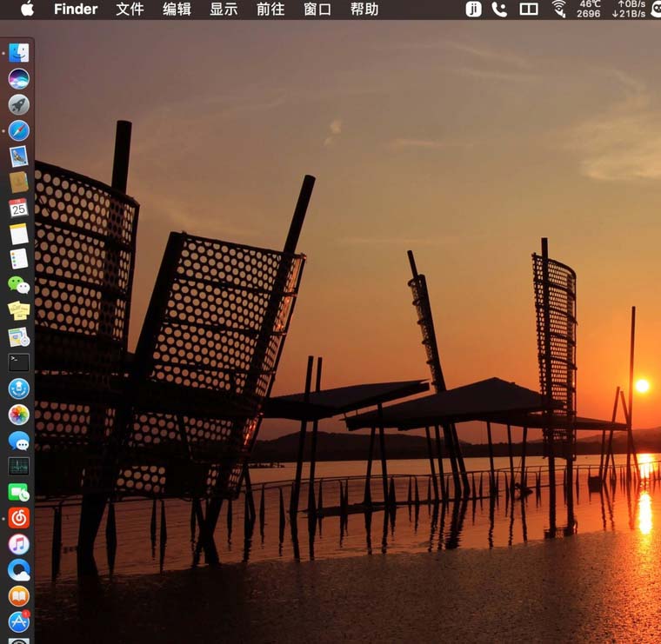
Task: Click the phone status icon in menu bar
Action: click(x=499, y=10)
